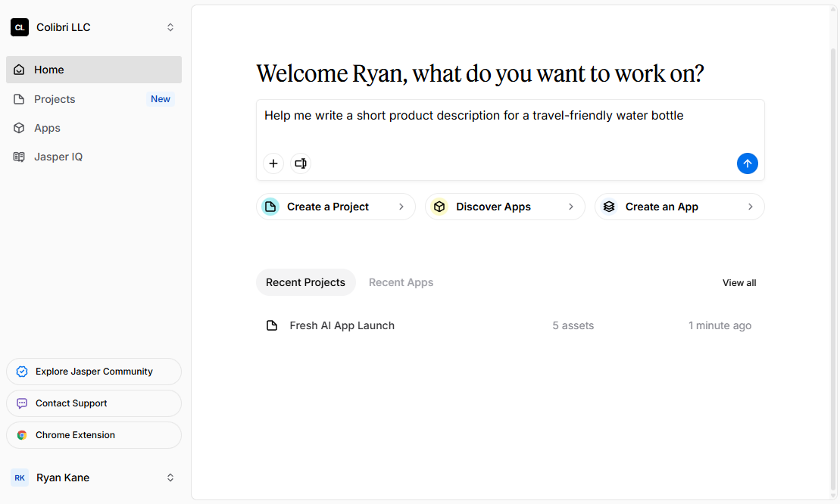840x504 pixels.
Task: Click the View all link
Action: [x=739, y=283]
